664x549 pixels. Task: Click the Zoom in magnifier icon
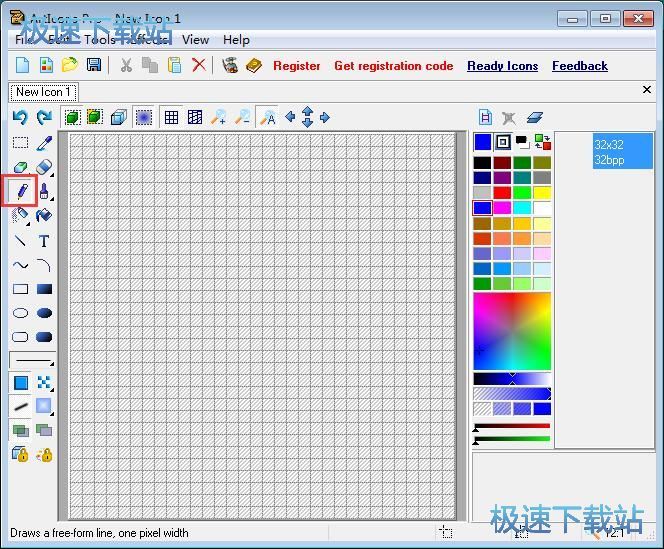pyautogui.click(x=218, y=117)
